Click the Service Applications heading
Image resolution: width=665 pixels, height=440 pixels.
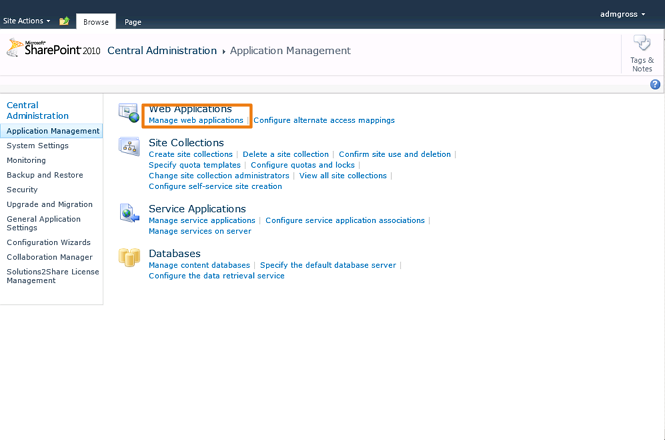tap(197, 209)
